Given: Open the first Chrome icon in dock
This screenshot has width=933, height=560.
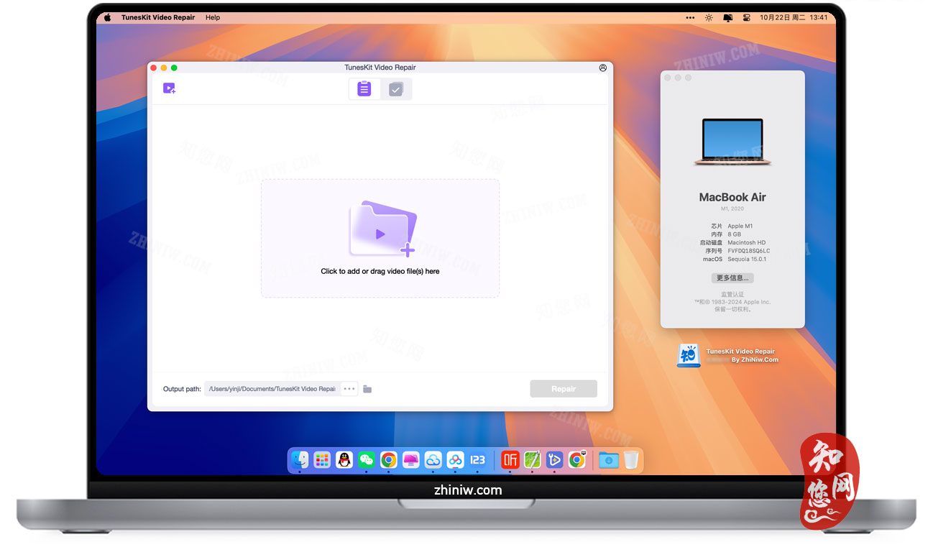Looking at the screenshot, I should click(389, 460).
